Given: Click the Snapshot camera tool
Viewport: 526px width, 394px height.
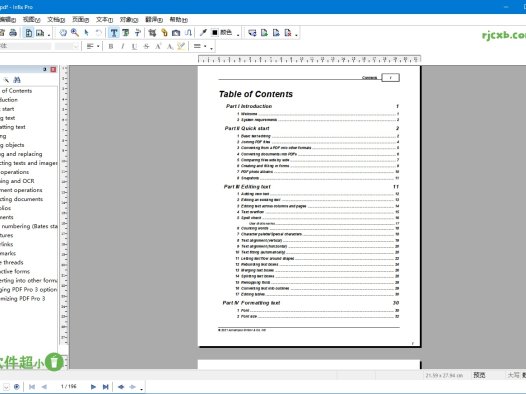Looking at the screenshot, I should [176, 33].
